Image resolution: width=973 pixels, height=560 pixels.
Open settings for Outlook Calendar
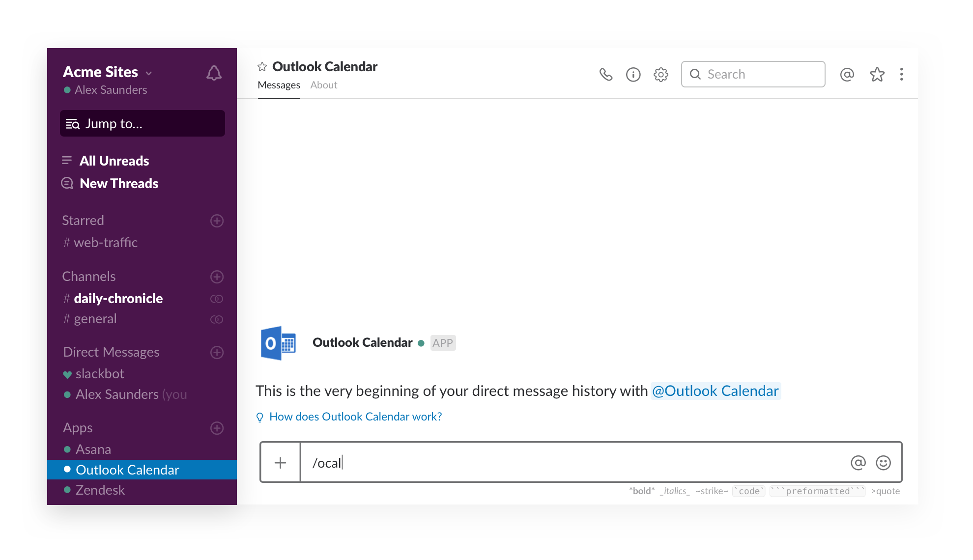[x=661, y=74]
